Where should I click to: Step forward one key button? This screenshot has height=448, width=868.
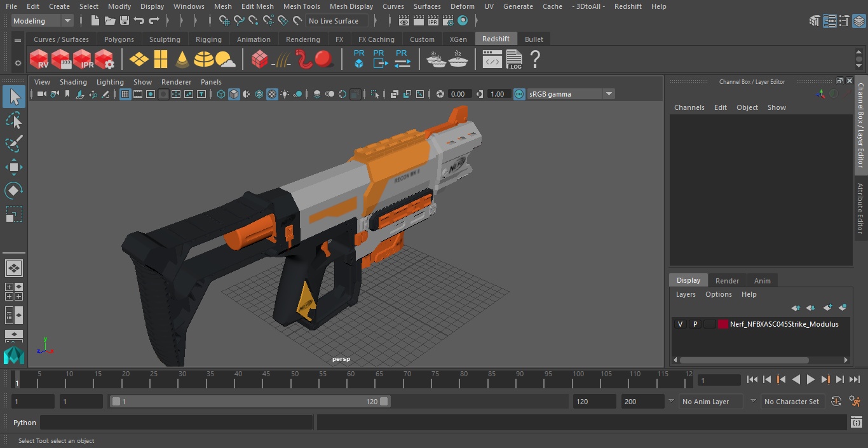pos(825,379)
